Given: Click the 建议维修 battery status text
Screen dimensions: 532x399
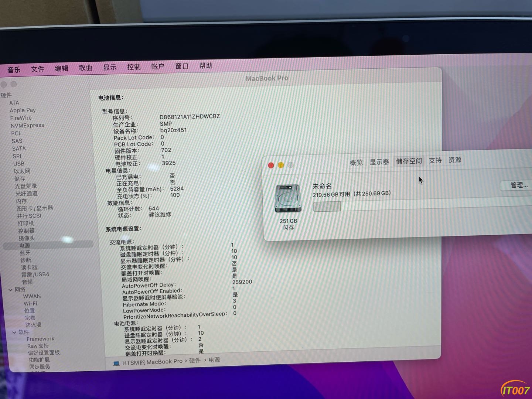Looking at the screenshot, I should (x=160, y=215).
